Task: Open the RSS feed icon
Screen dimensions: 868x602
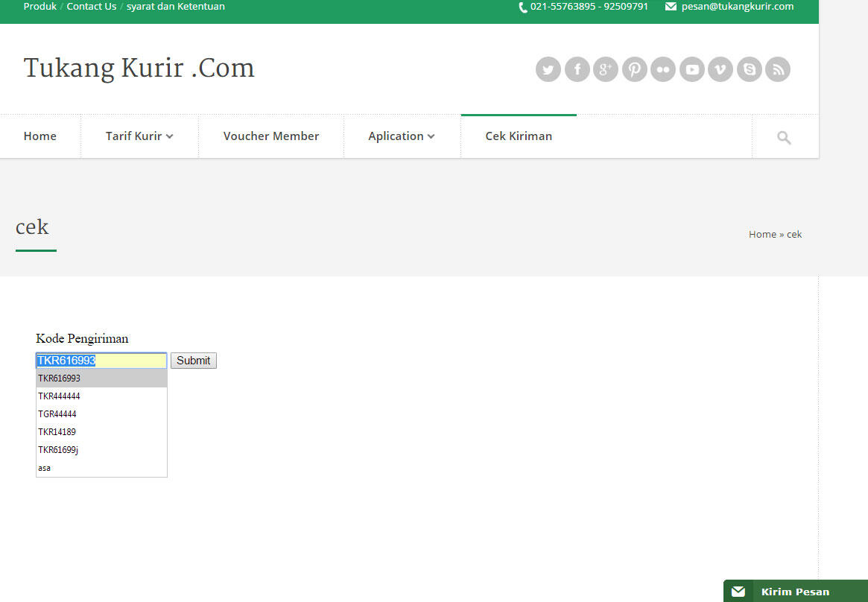Action: [778, 69]
